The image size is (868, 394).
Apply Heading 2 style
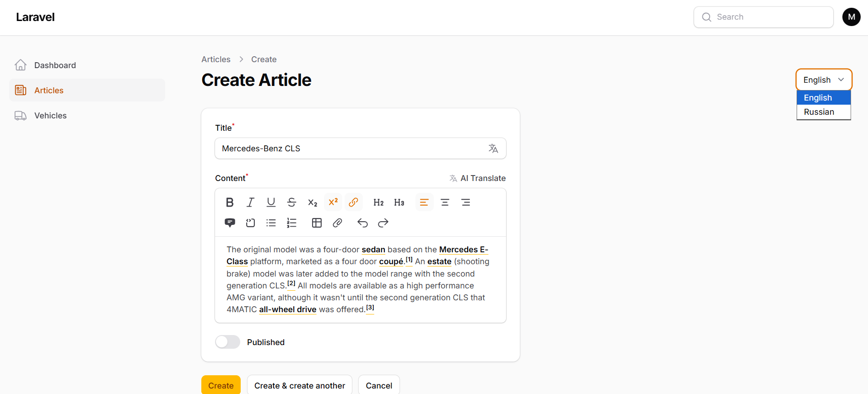tap(378, 202)
